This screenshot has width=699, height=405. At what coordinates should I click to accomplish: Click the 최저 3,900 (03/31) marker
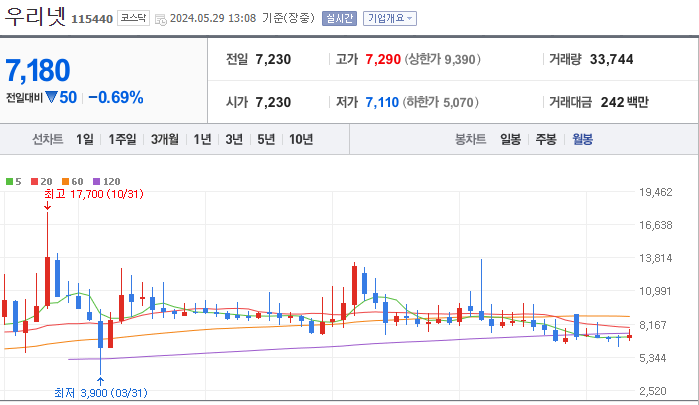[101, 393]
